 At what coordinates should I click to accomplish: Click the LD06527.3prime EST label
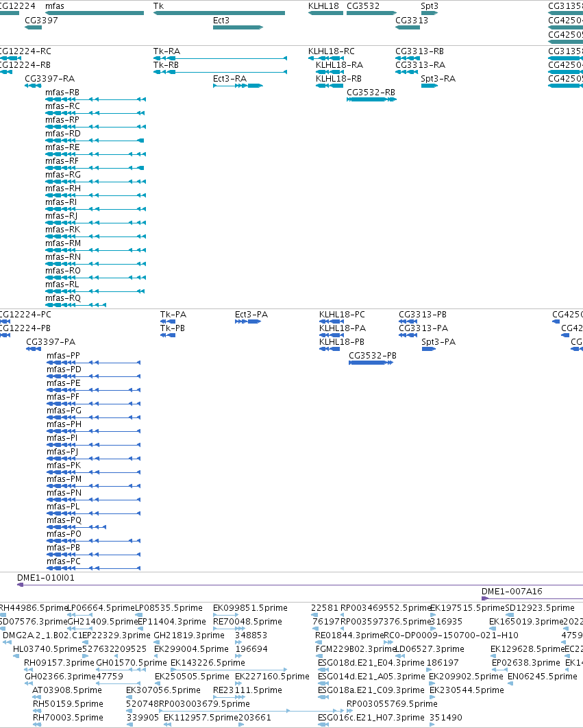[x=430, y=648]
